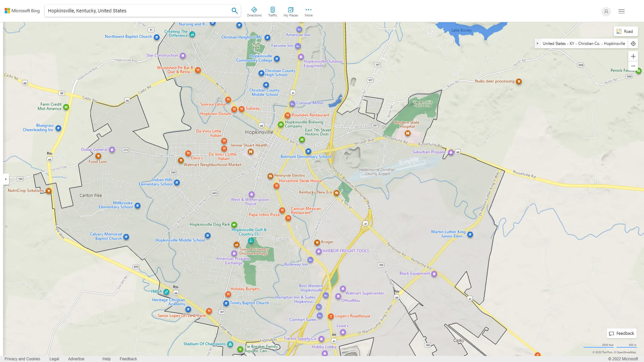Open the Directions panel
The image size is (644, 362).
pyautogui.click(x=254, y=11)
